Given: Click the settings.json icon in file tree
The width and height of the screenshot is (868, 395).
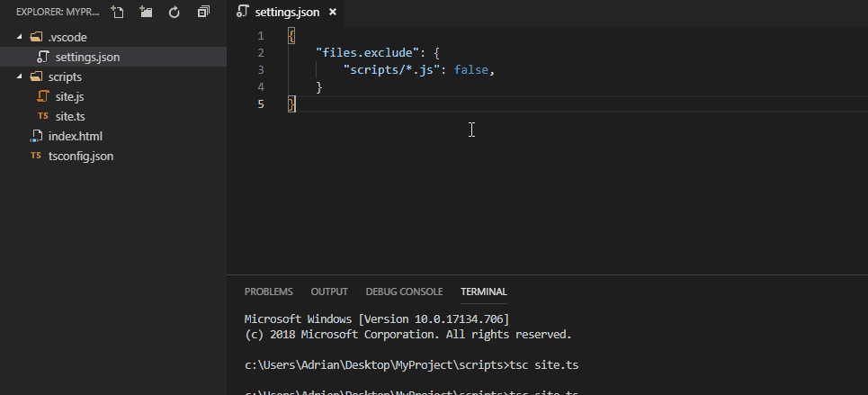Looking at the screenshot, I should (x=43, y=57).
